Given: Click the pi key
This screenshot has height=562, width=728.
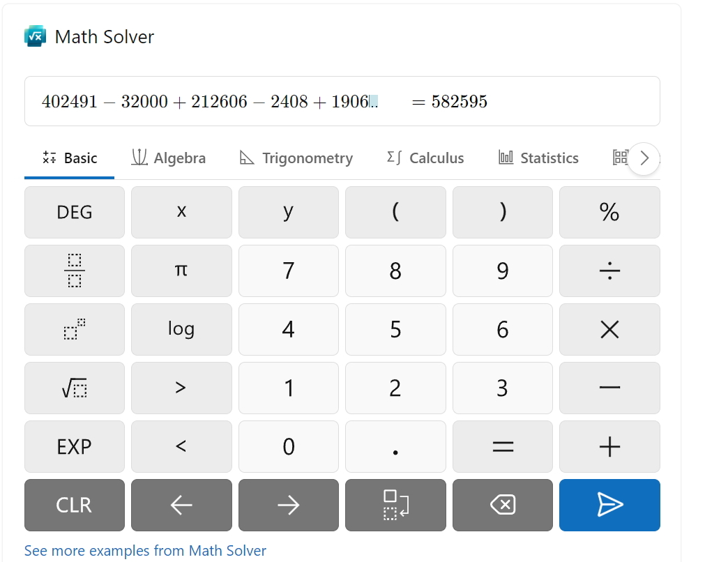Looking at the screenshot, I should [181, 271].
